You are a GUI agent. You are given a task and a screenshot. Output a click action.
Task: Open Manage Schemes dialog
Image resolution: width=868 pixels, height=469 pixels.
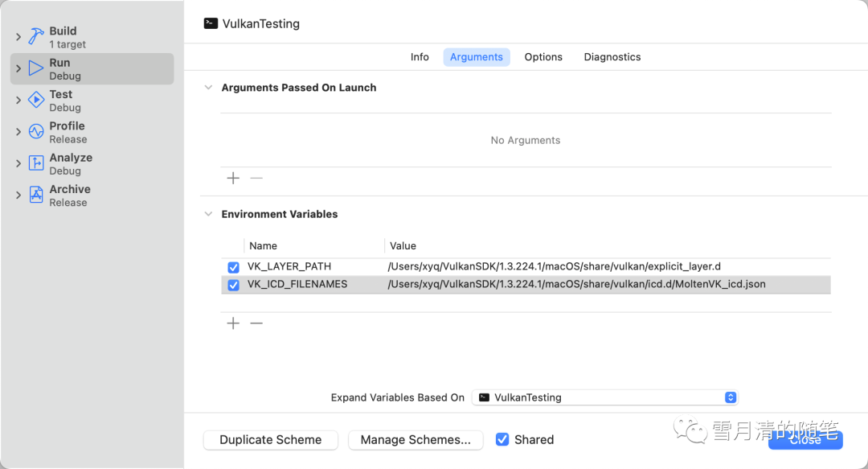pos(416,440)
